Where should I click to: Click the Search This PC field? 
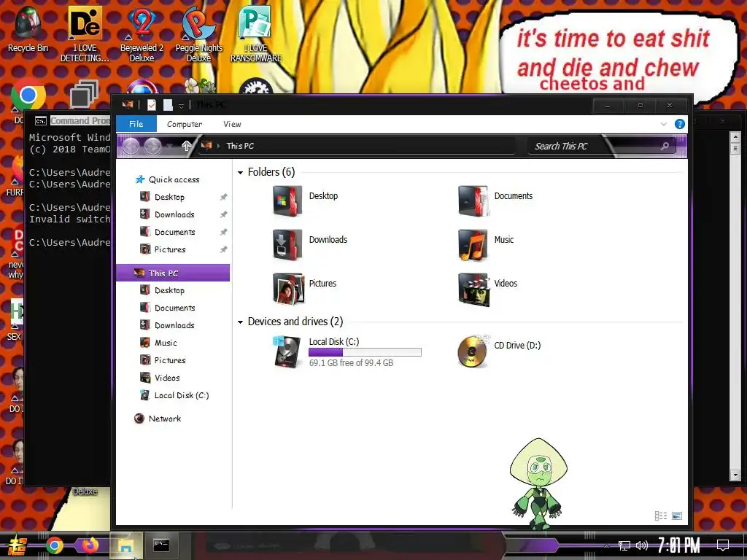(x=601, y=146)
